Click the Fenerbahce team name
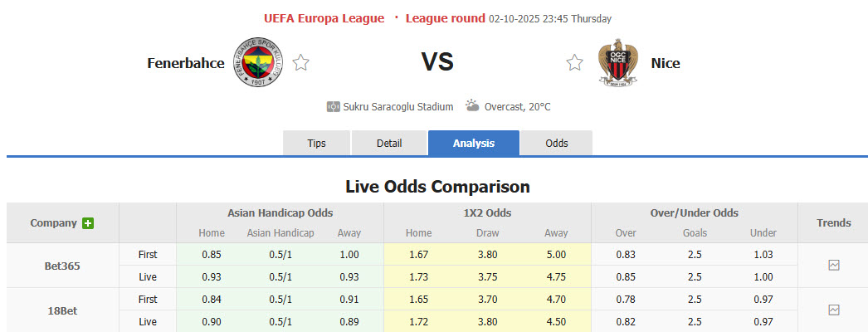 186,63
